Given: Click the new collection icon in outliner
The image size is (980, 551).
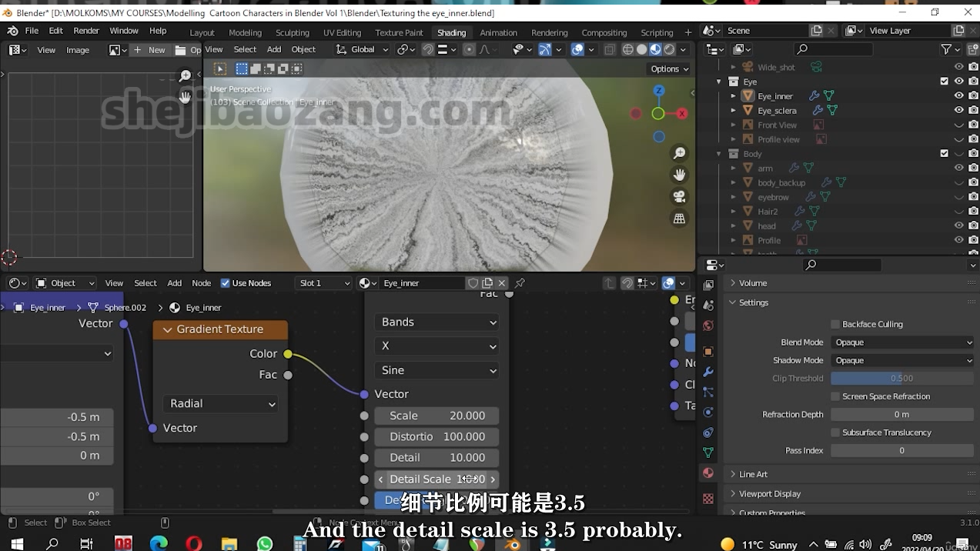Looking at the screenshot, I should [x=973, y=49].
